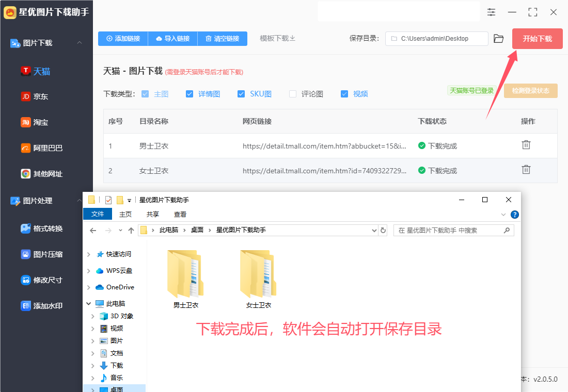This screenshot has width=568, height=392.
Task: Click the Explorer search magnifier icon
Action: pyautogui.click(x=507, y=230)
